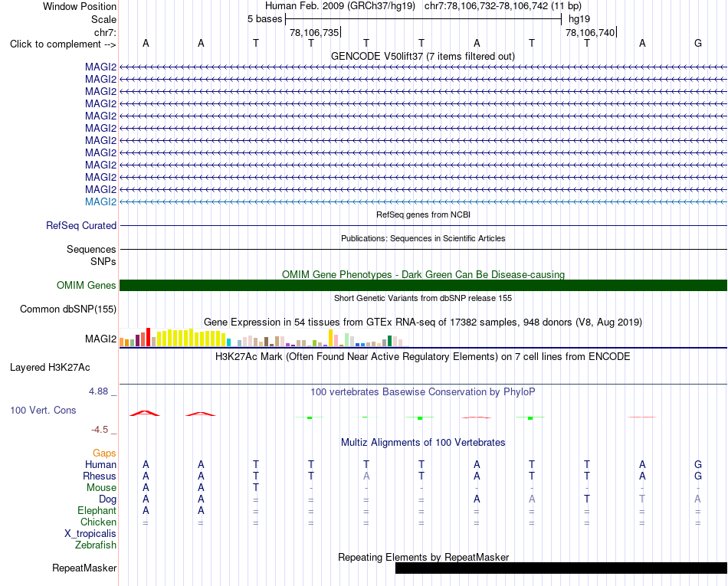Click the Rhesus species label
728x586 pixels.
pyautogui.click(x=100, y=476)
